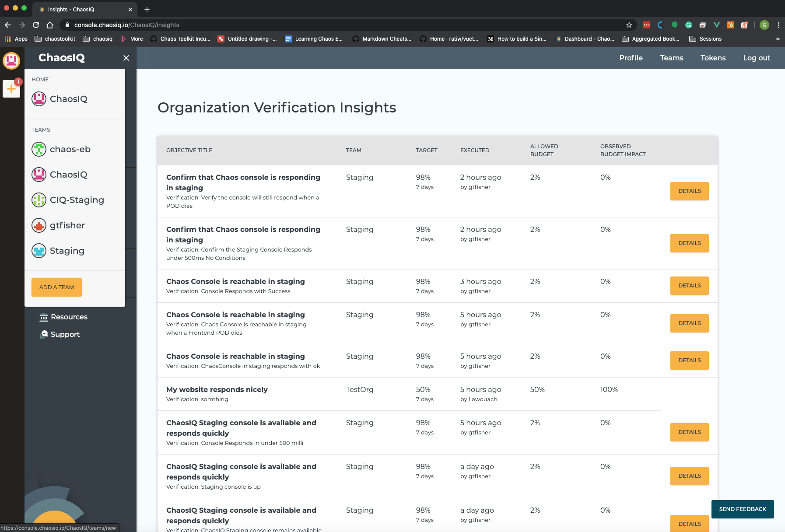Click the ChaosIQ logo avatar in the left rail
The image size is (785, 532).
(11, 60)
